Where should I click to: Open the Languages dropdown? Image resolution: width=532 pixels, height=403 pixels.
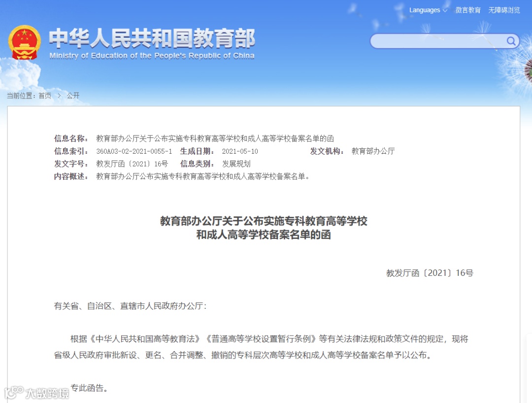428,10
